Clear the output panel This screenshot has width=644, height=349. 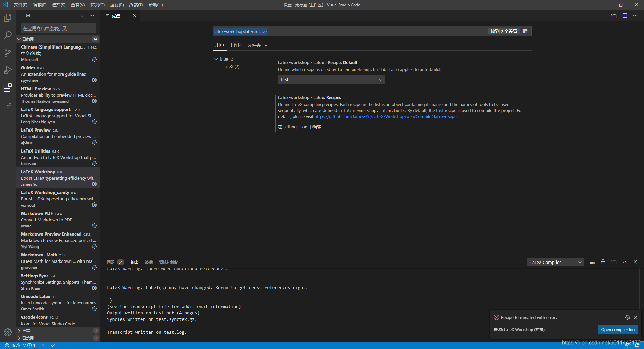592,262
